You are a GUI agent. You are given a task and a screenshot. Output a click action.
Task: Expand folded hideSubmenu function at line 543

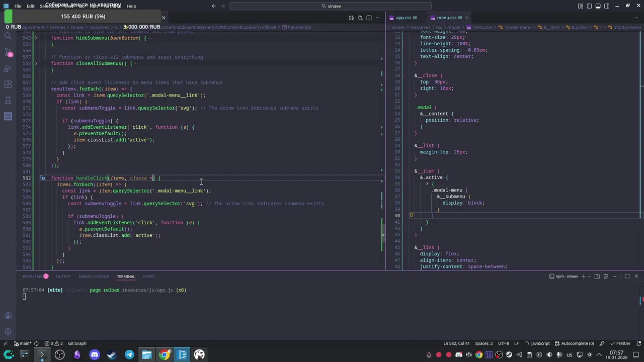pyautogui.click(x=35, y=38)
